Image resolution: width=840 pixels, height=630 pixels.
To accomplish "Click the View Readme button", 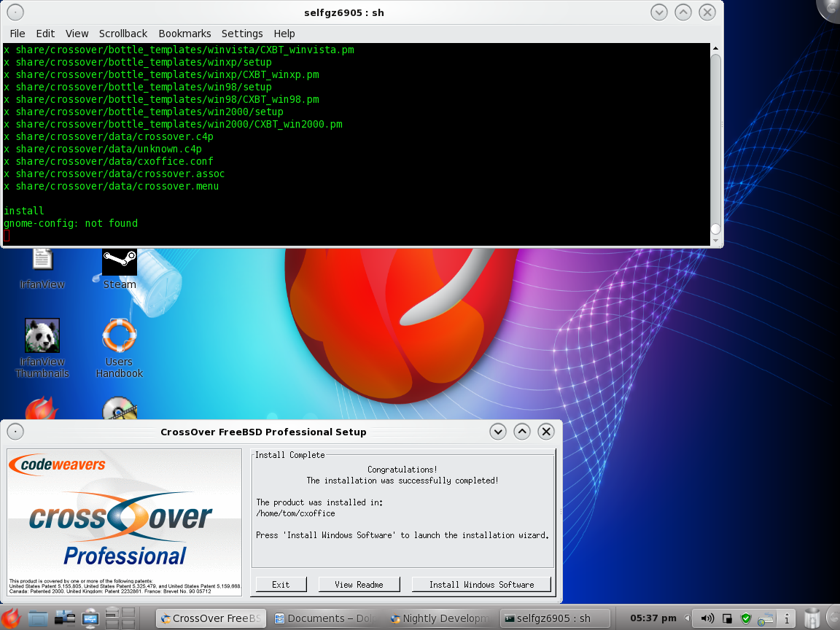I will 359,585.
